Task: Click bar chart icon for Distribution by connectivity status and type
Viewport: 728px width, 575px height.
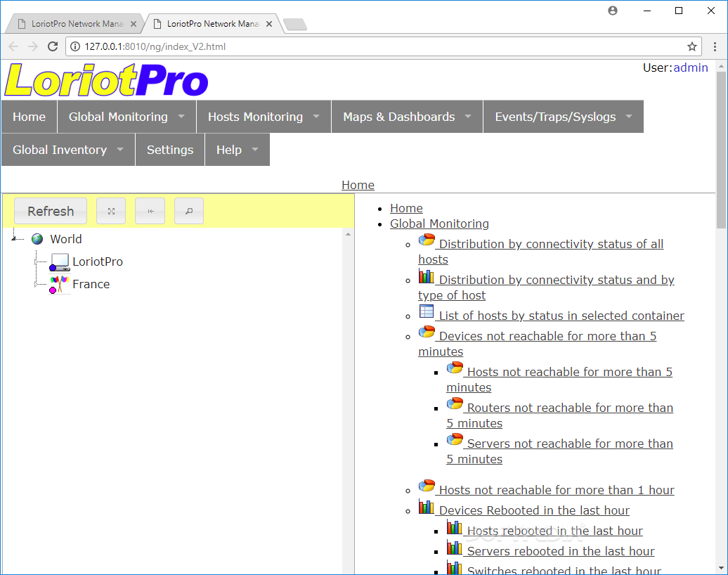Action: tap(427, 276)
